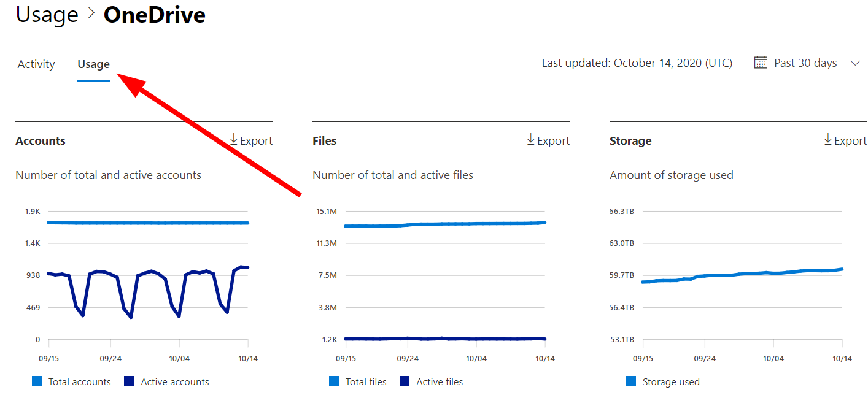Viewport: 868px width, 398px height.
Task: Click the Active files legend label
Action: [440, 382]
